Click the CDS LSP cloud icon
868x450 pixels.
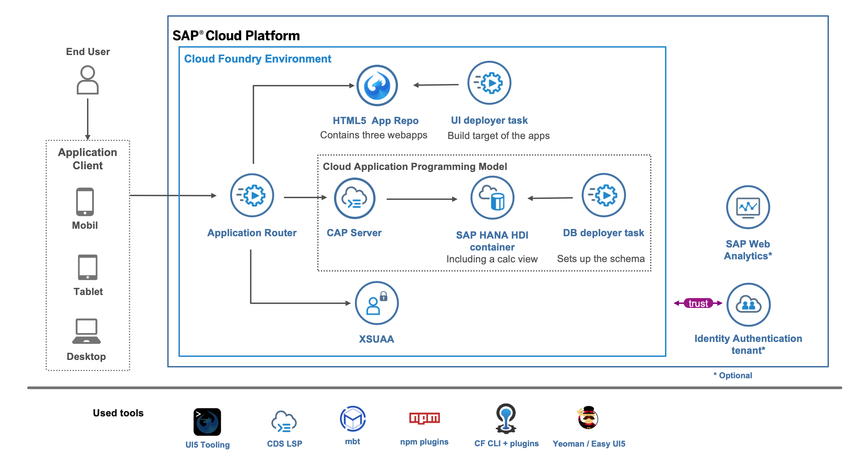coord(284,422)
